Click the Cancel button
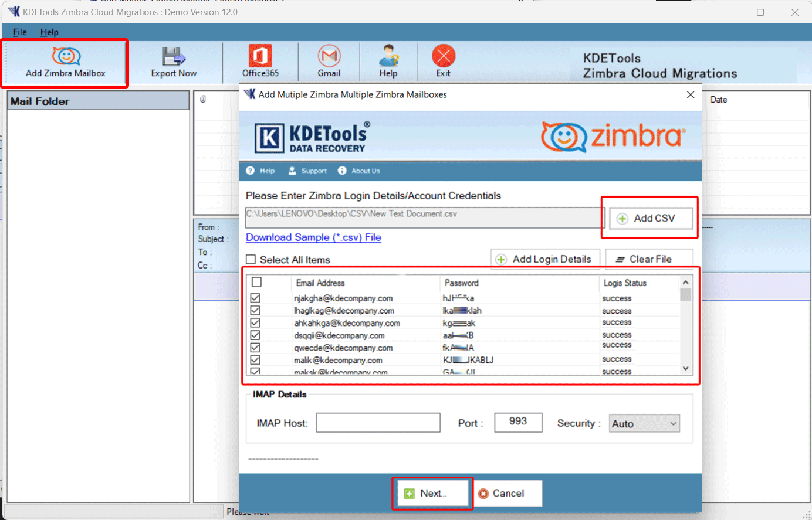The height and width of the screenshot is (520, 812). [x=507, y=494]
